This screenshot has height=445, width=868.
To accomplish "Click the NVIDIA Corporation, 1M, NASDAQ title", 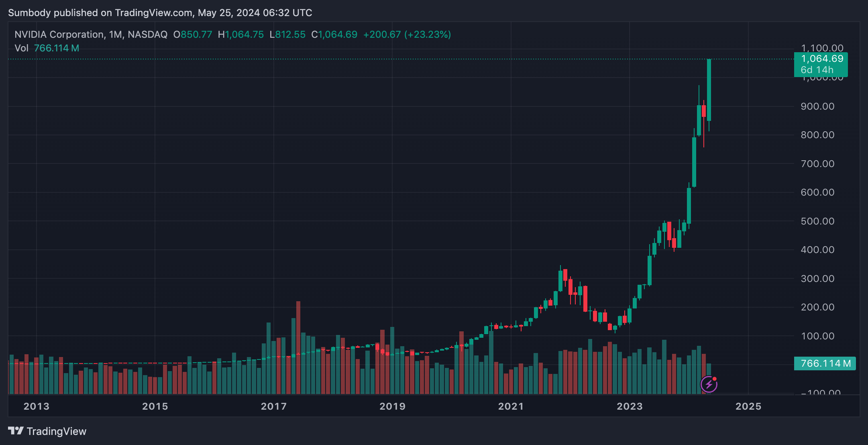I will [x=91, y=35].
